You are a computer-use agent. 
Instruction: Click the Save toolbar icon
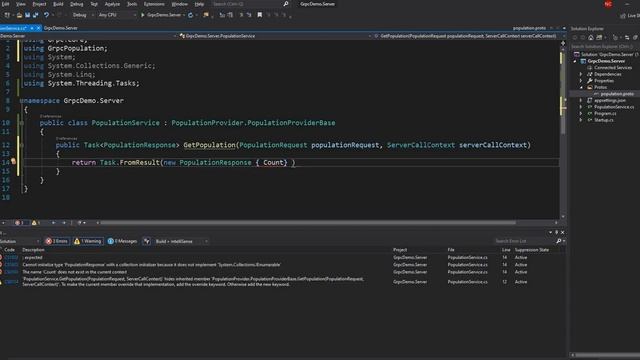[x=27, y=15]
